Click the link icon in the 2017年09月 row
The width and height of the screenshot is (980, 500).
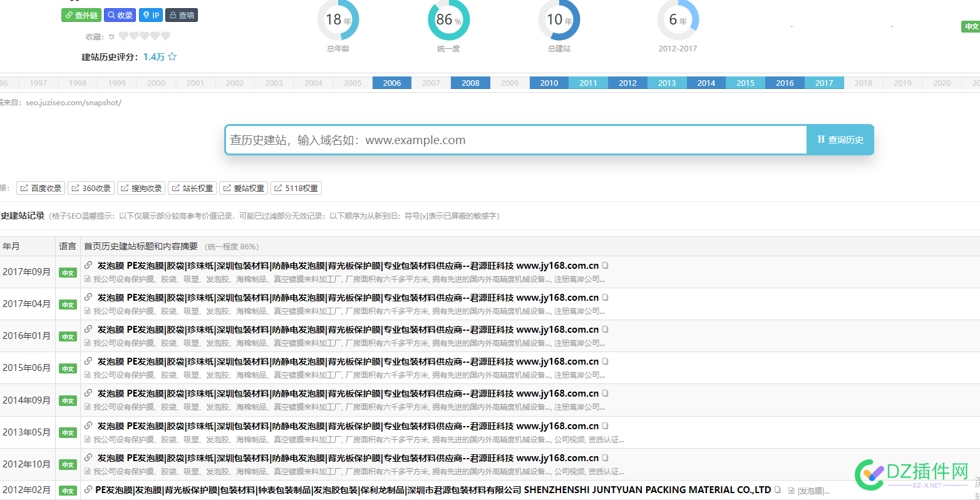[x=88, y=265]
